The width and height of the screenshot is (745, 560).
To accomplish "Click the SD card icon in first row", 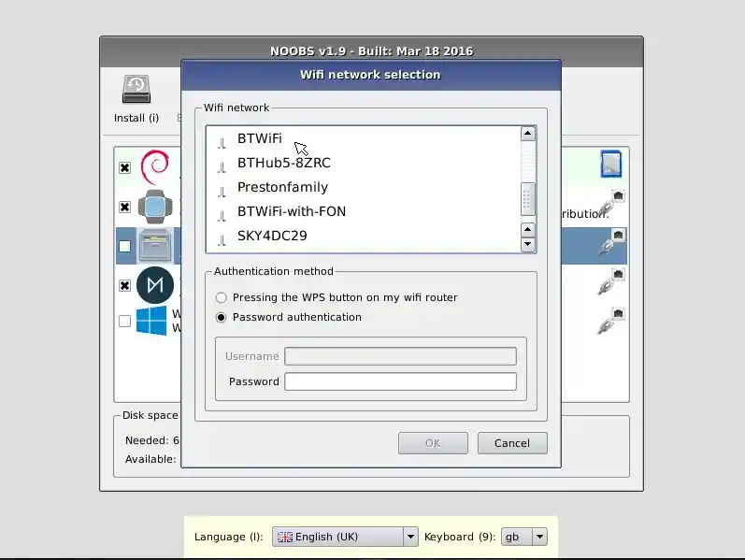I will (611, 164).
